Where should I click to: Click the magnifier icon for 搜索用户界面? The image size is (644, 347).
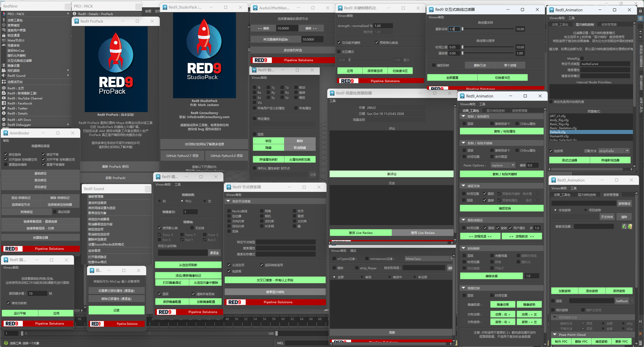4,30
